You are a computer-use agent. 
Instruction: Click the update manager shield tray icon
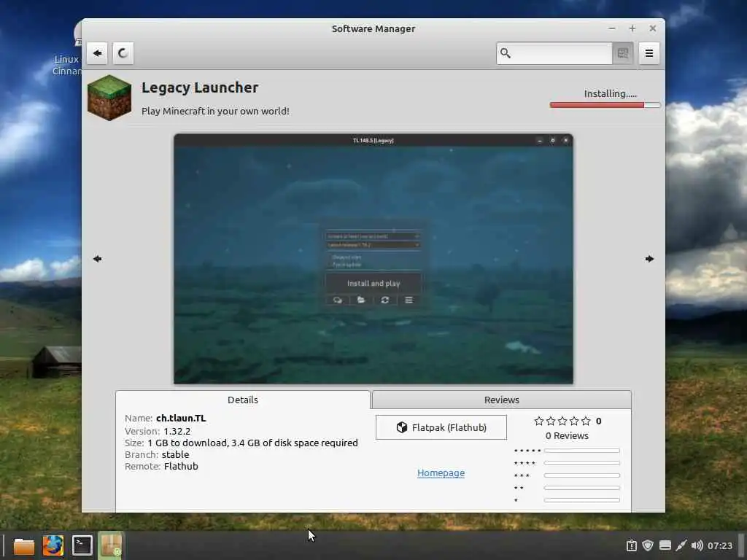[648, 545]
